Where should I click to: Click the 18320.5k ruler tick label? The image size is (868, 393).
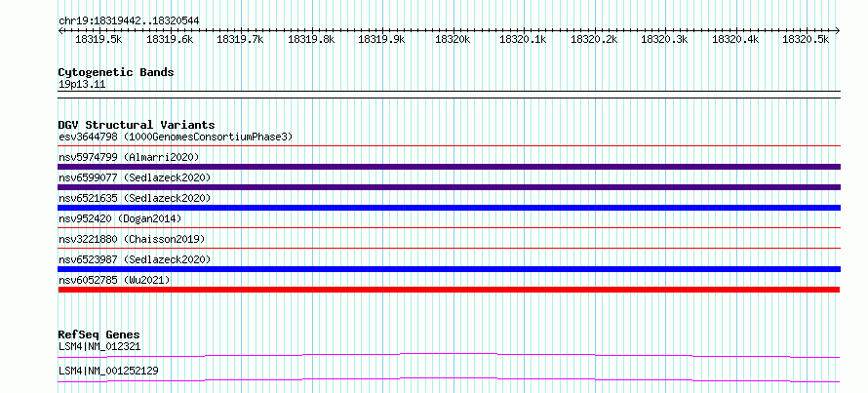tap(806, 40)
